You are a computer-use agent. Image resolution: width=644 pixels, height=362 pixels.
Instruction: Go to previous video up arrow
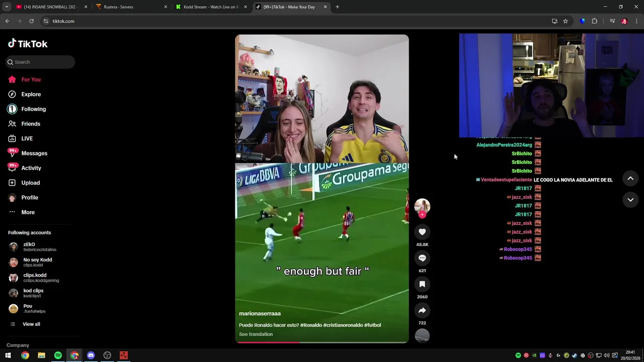pyautogui.click(x=630, y=178)
